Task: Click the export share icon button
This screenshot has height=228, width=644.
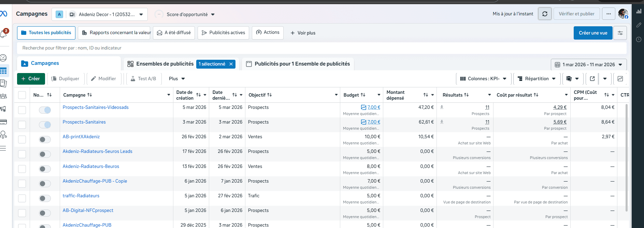Action: [x=592, y=79]
